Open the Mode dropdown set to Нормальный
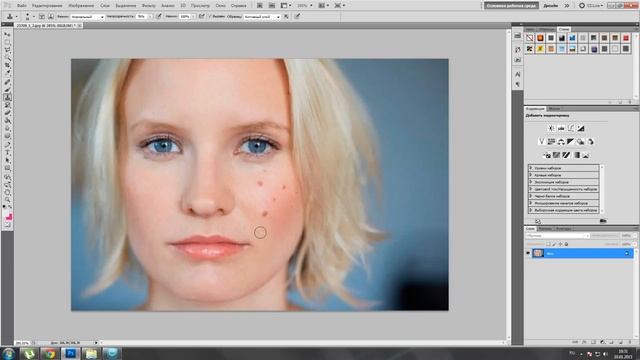640x360 pixels. point(87,17)
